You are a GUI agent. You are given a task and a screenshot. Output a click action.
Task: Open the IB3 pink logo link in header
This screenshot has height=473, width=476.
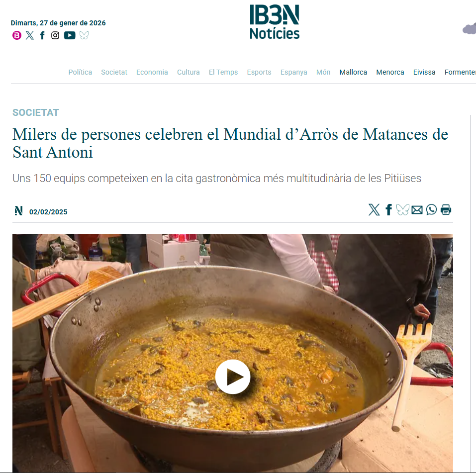tap(17, 35)
